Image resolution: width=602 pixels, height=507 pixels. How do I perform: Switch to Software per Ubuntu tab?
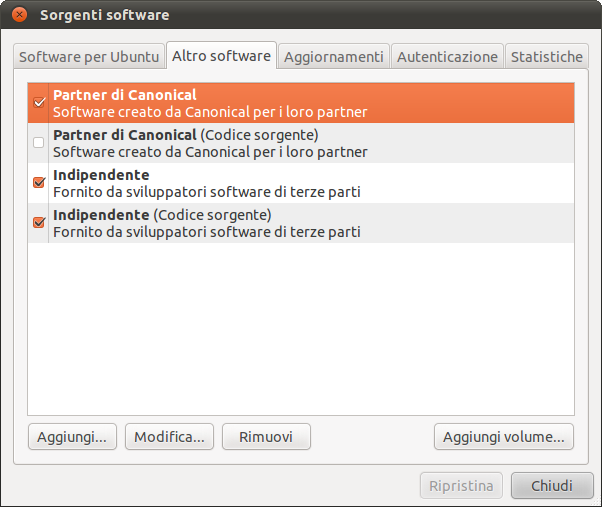(89, 57)
